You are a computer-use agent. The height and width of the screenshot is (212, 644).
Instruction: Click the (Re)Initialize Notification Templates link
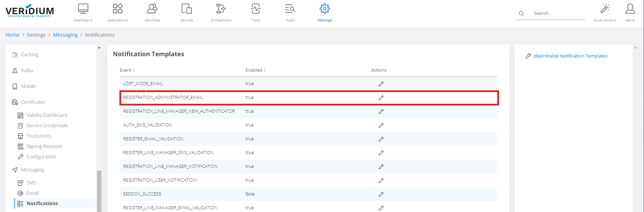(570, 56)
